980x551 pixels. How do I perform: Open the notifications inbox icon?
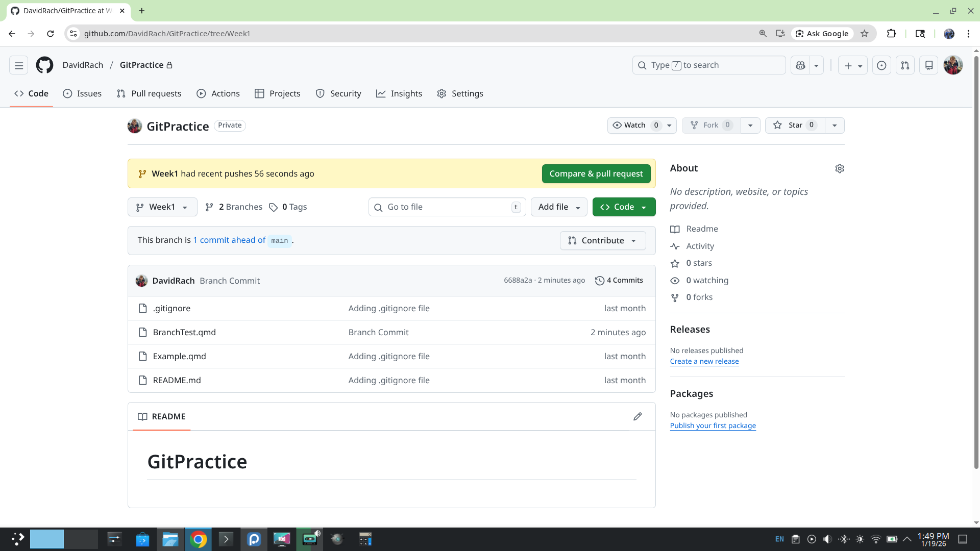click(x=929, y=65)
